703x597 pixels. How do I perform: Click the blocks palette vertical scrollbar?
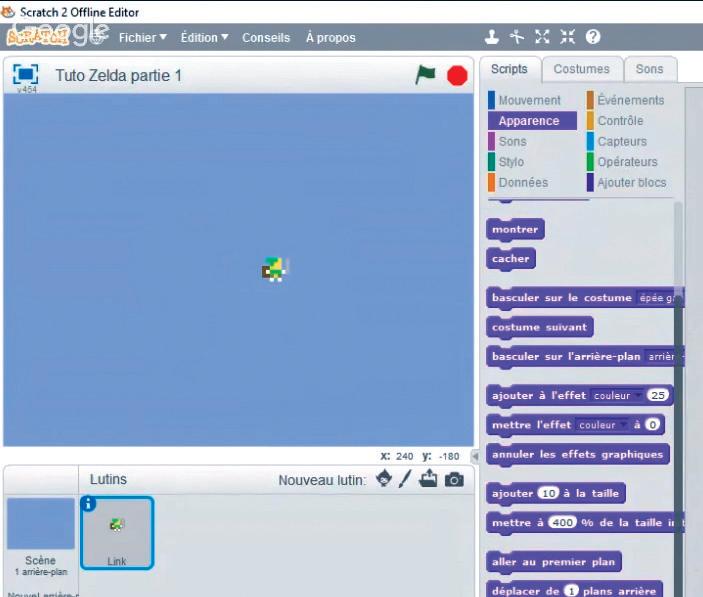(678, 399)
